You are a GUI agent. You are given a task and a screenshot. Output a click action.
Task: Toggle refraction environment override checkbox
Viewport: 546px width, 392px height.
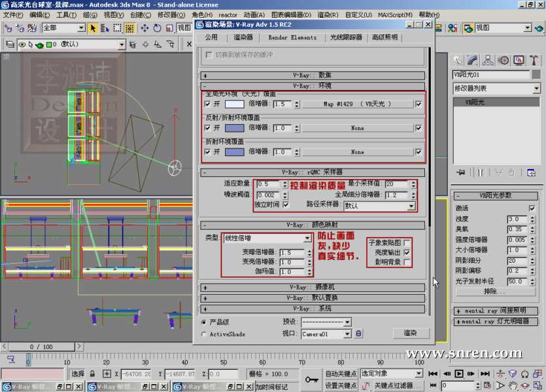(x=207, y=152)
